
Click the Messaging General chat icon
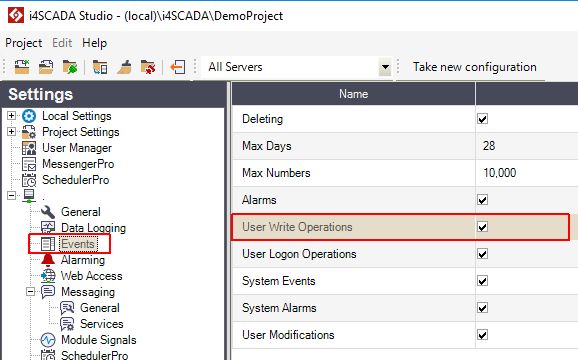[67, 308]
